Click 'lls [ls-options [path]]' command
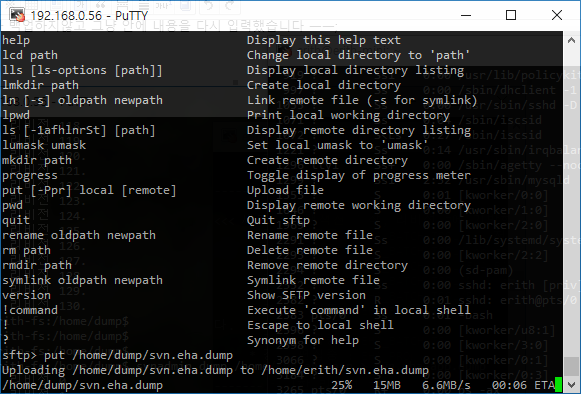581x394 pixels. point(82,70)
